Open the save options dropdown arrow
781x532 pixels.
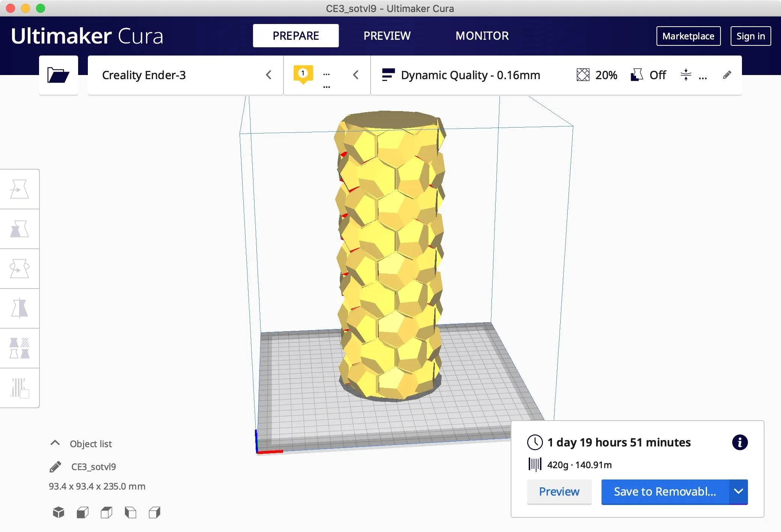point(738,491)
